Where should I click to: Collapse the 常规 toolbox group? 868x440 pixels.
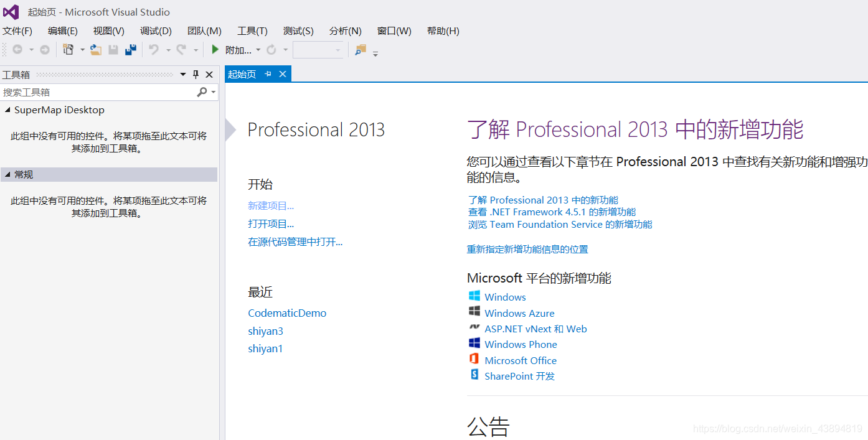pos(7,175)
